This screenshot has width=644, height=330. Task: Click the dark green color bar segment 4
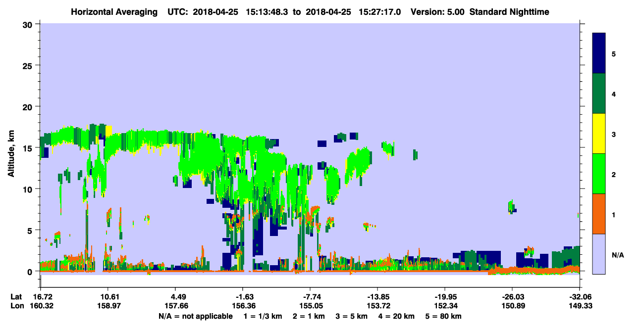(x=599, y=94)
